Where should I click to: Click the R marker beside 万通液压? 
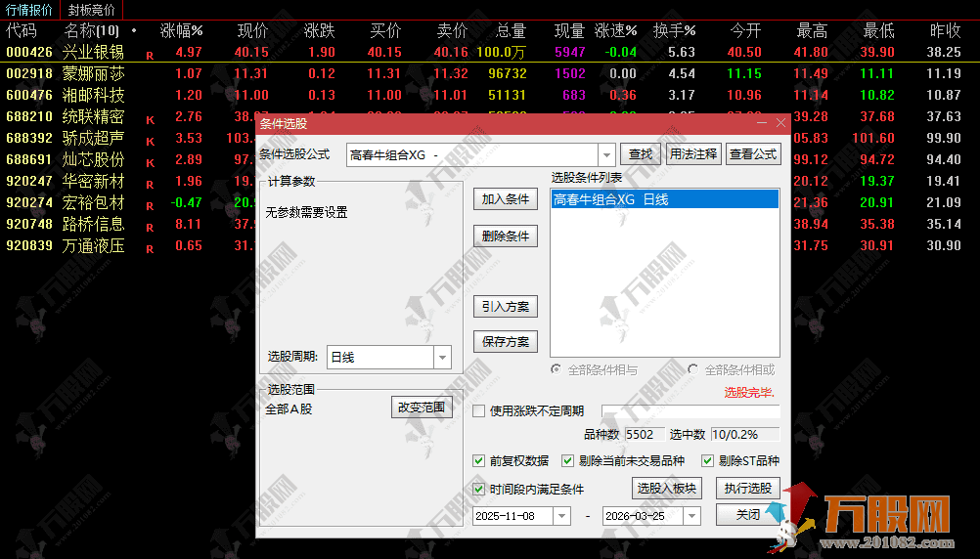(x=150, y=249)
